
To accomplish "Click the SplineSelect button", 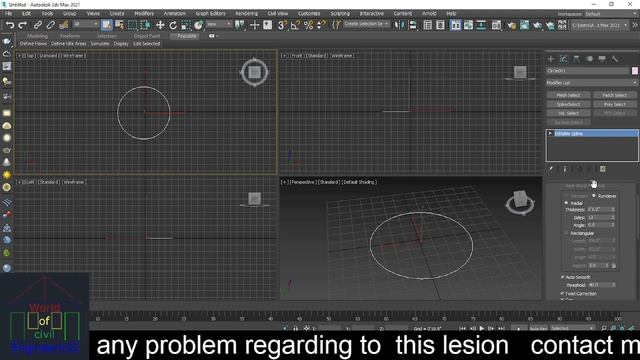I will click(568, 104).
